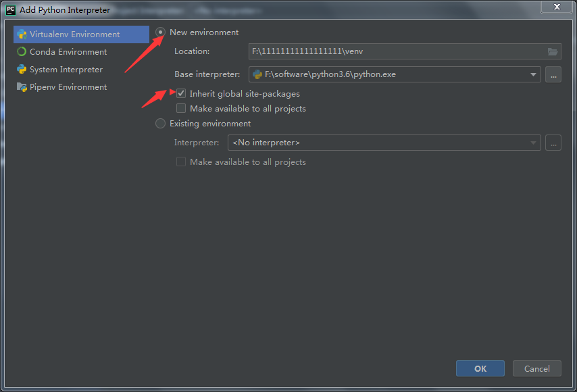Open folder browser icon in Location field
577x392 pixels.
click(x=553, y=51)
